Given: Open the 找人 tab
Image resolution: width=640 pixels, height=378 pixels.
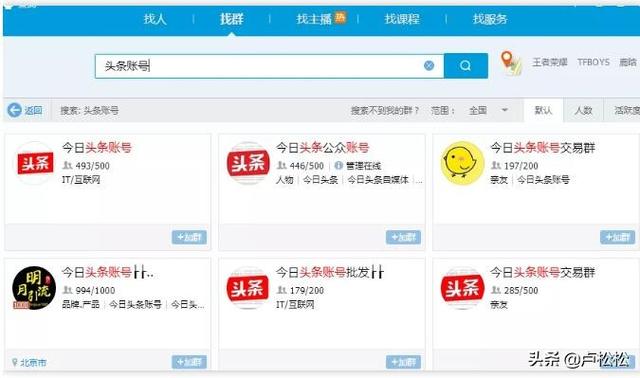Looking at the screenshot, I should [x=155, y=19].
